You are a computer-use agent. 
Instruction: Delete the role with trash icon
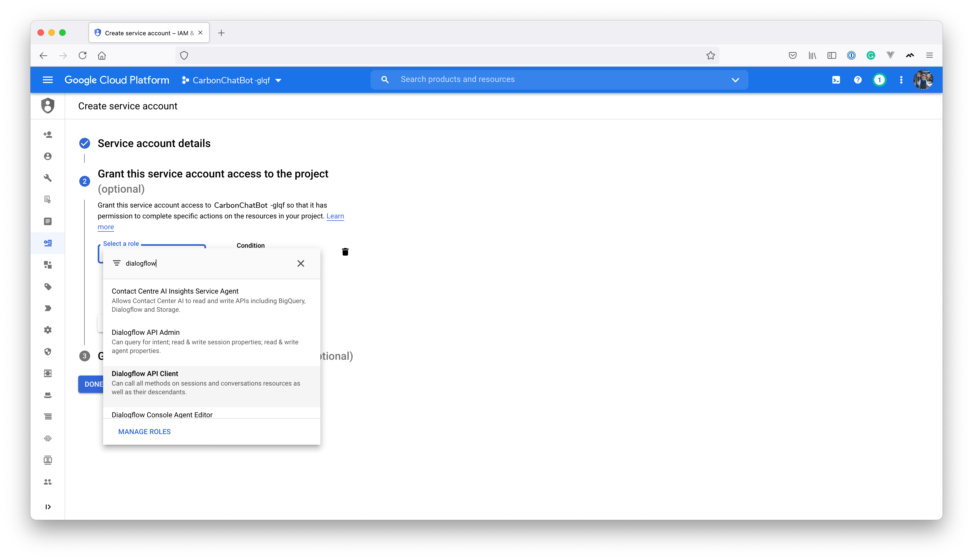[345, 252]
